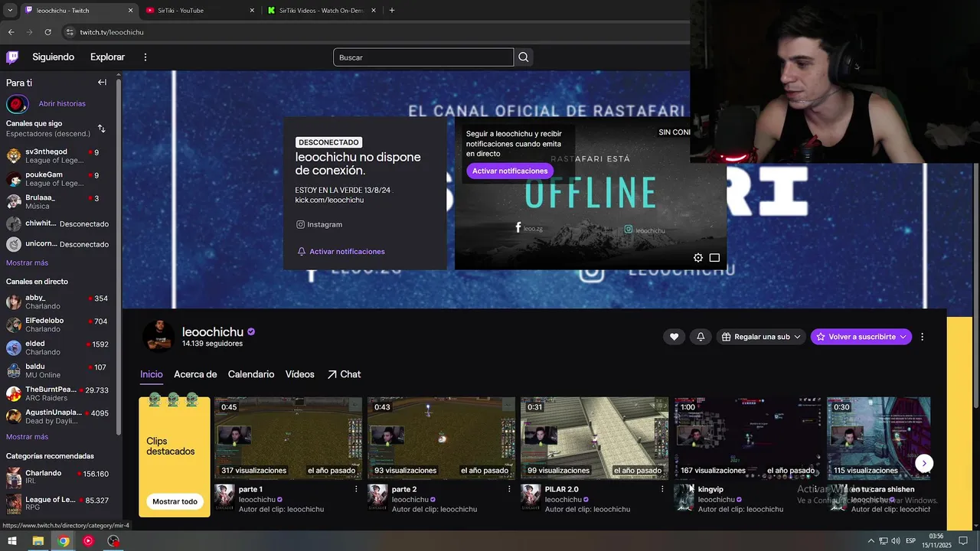Open the three-dot menu beside Explorar
This screenshot has height=551, width=980.
point(145,57)
